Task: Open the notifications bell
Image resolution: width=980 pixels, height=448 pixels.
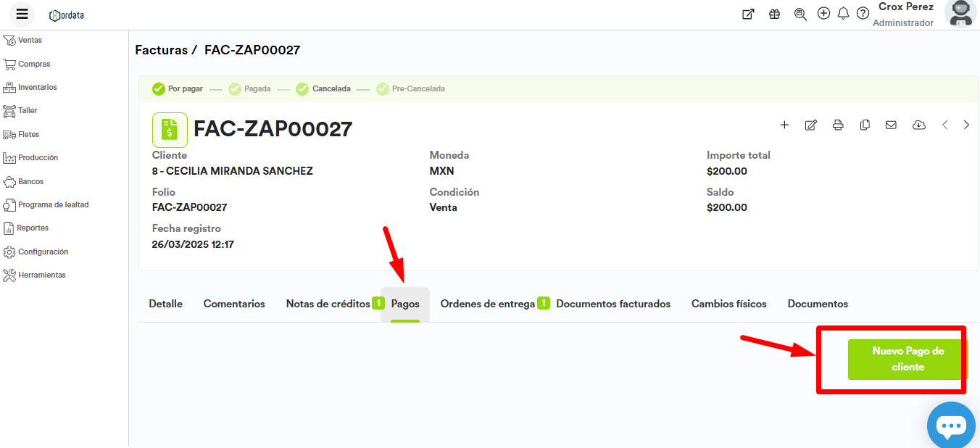Action: tap(843, 14)
